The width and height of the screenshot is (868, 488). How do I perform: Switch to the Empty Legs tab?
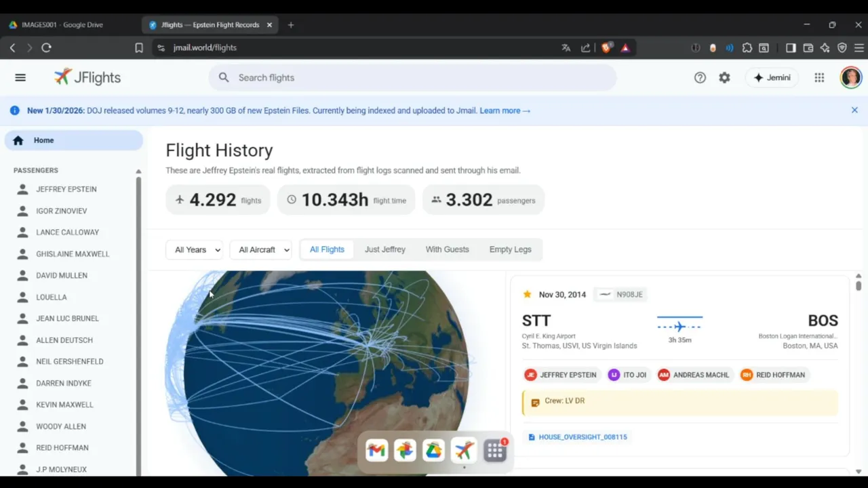[x=510, y=249]
